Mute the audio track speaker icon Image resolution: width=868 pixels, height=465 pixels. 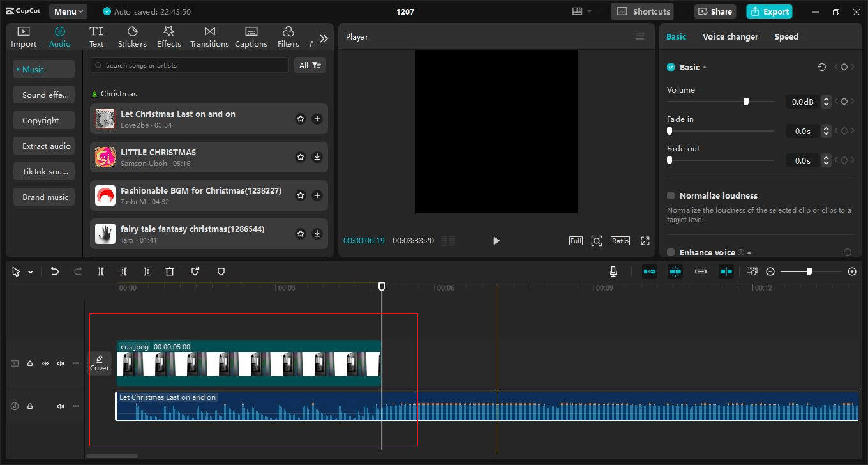coord(60,406)
